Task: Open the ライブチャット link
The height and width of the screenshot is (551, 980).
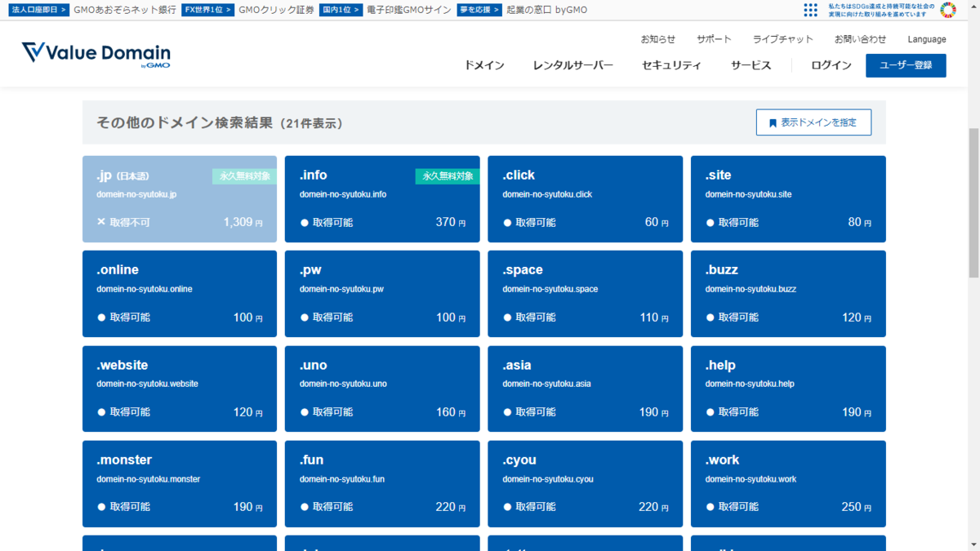Action: click(782, 38)
